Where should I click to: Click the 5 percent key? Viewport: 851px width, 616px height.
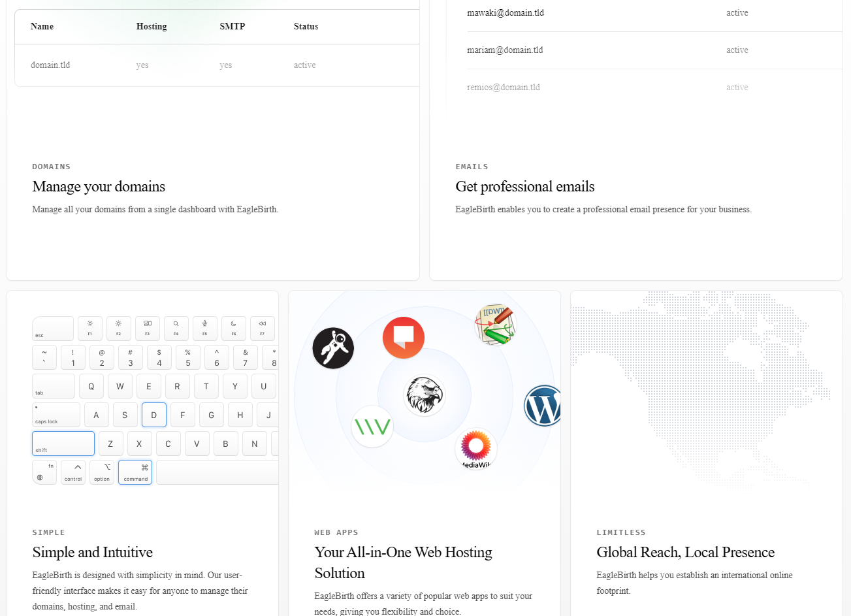point(188,357)
